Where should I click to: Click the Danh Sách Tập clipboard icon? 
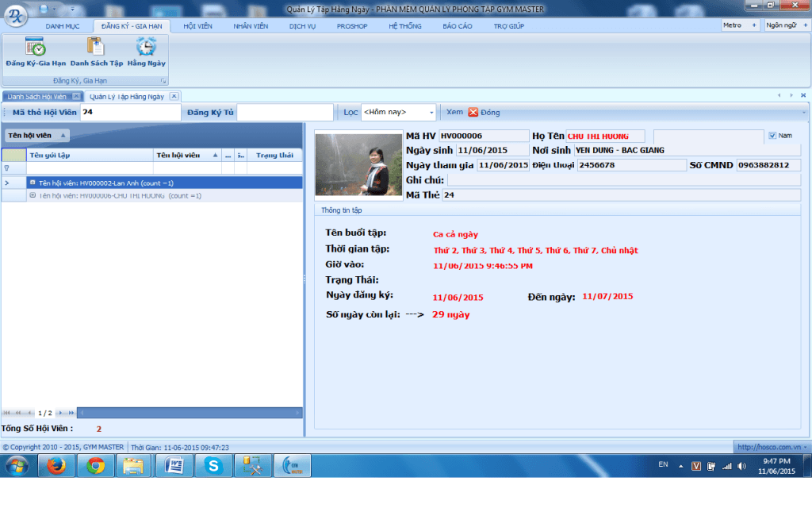point(96,48)
